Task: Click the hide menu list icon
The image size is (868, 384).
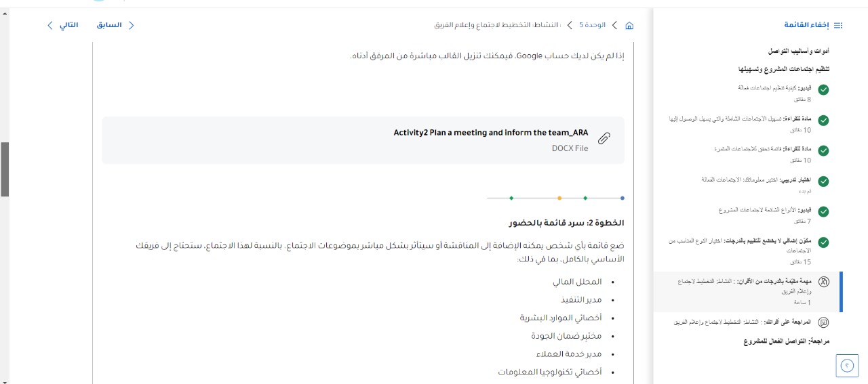Action: tap(838, 25)
